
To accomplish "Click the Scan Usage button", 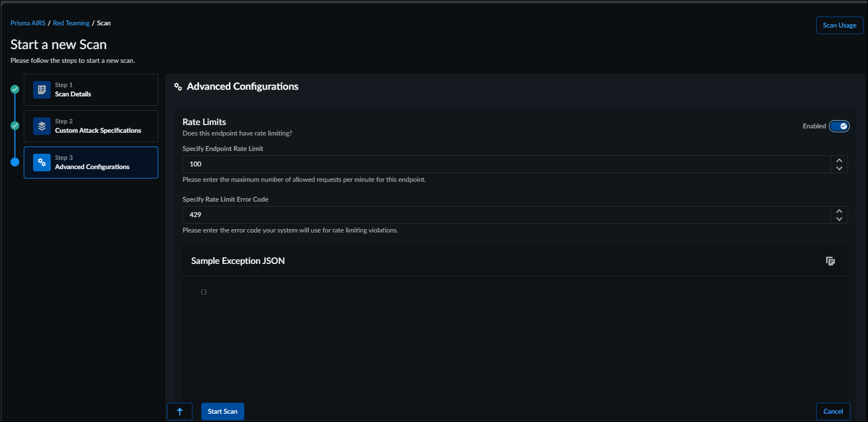I will [x=839, y=25].
